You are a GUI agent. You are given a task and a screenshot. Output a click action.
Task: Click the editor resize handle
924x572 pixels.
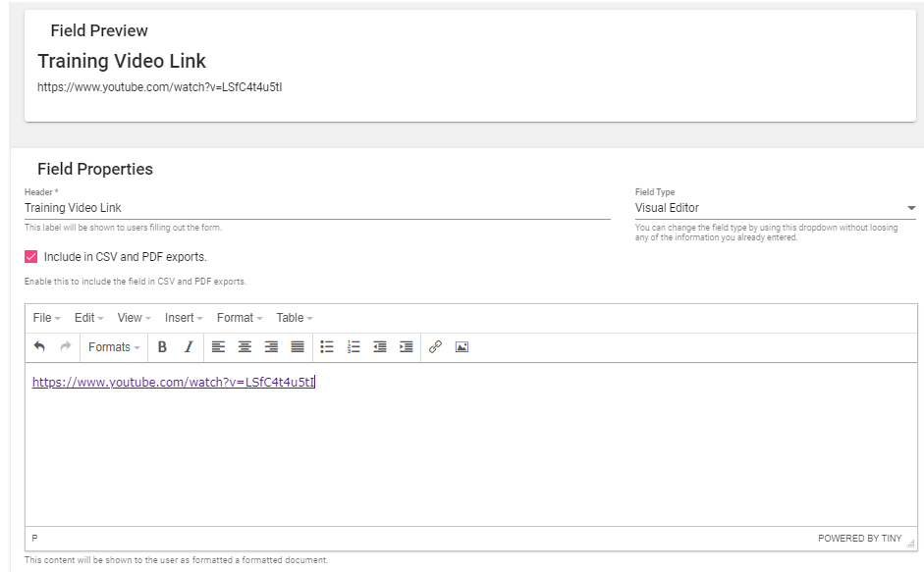tap(911, 544)
